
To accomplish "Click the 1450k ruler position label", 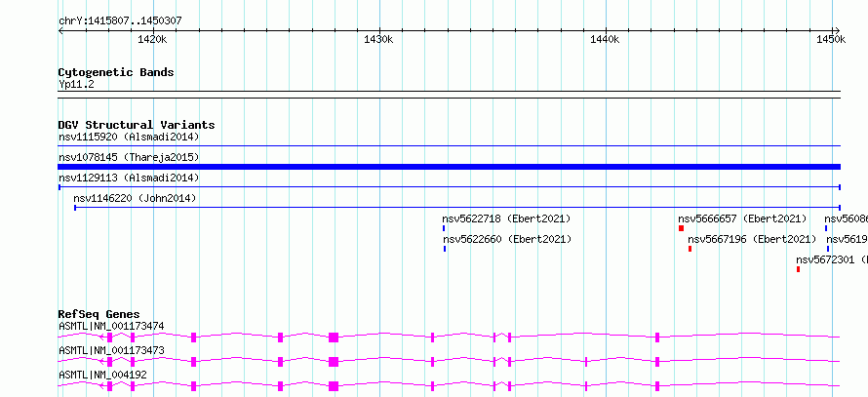I will (832, 39).
